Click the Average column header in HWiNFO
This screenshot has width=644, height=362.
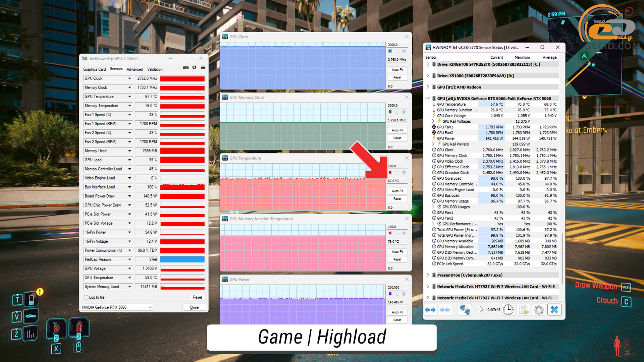point(549,57)
